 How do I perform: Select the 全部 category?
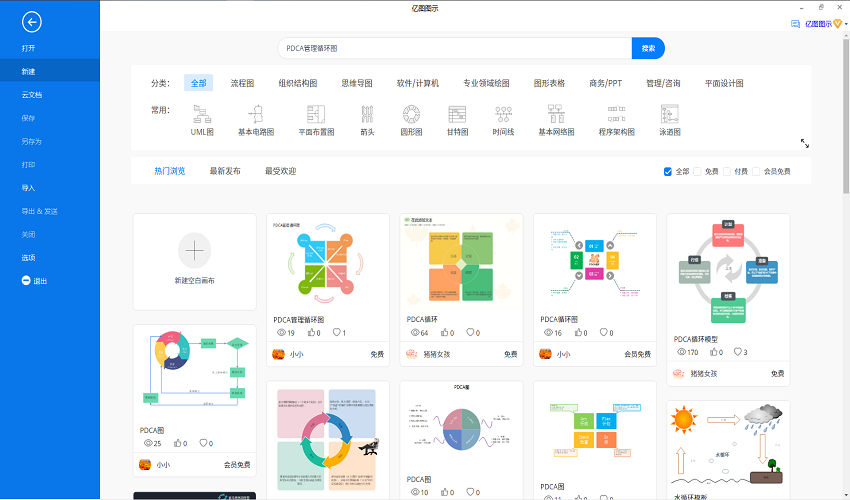pyautogui.click(x=198, y=83)
